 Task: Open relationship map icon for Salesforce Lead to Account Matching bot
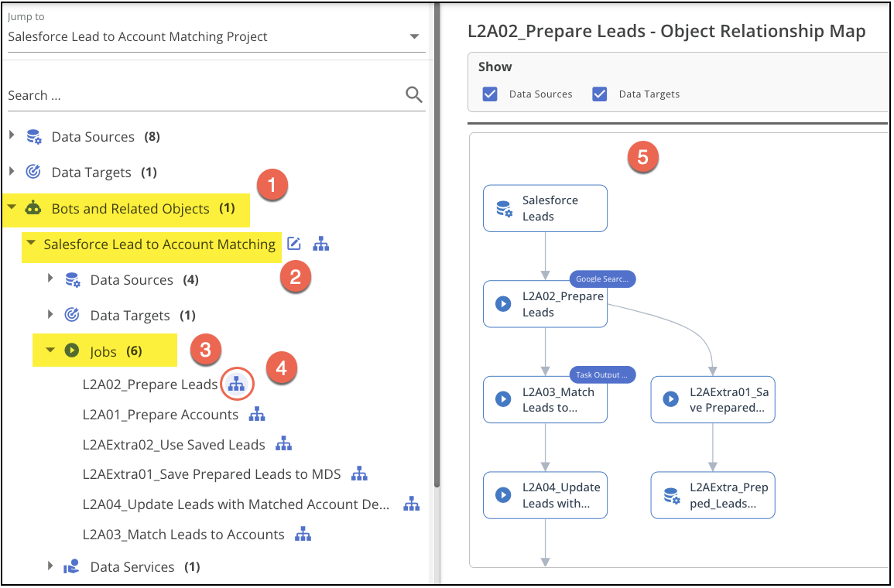[321, 244]
